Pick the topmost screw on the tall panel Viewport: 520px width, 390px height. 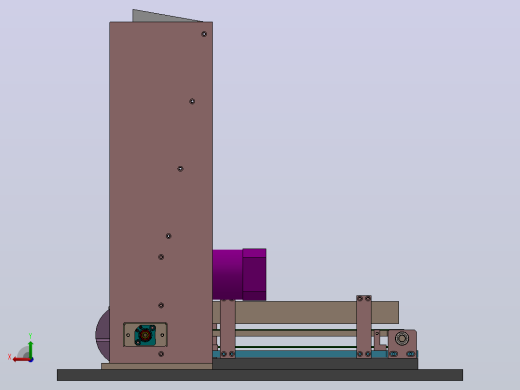tap(204, 34)
